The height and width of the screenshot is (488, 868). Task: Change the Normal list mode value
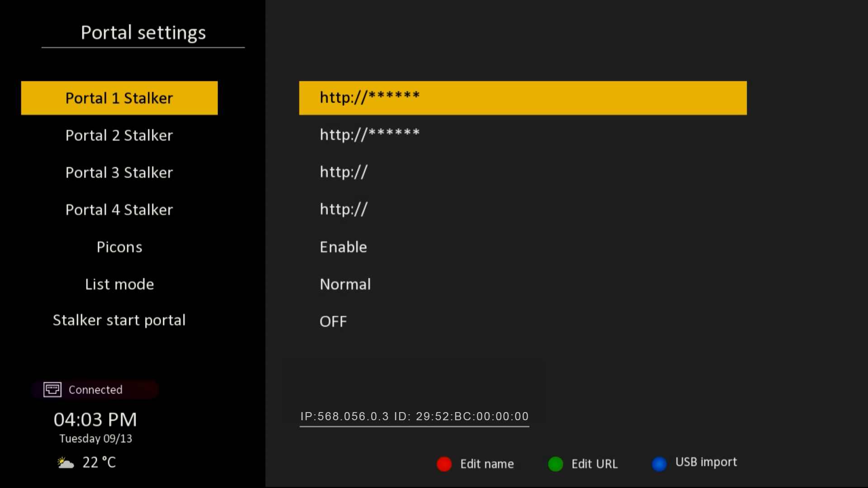(345, 284)
